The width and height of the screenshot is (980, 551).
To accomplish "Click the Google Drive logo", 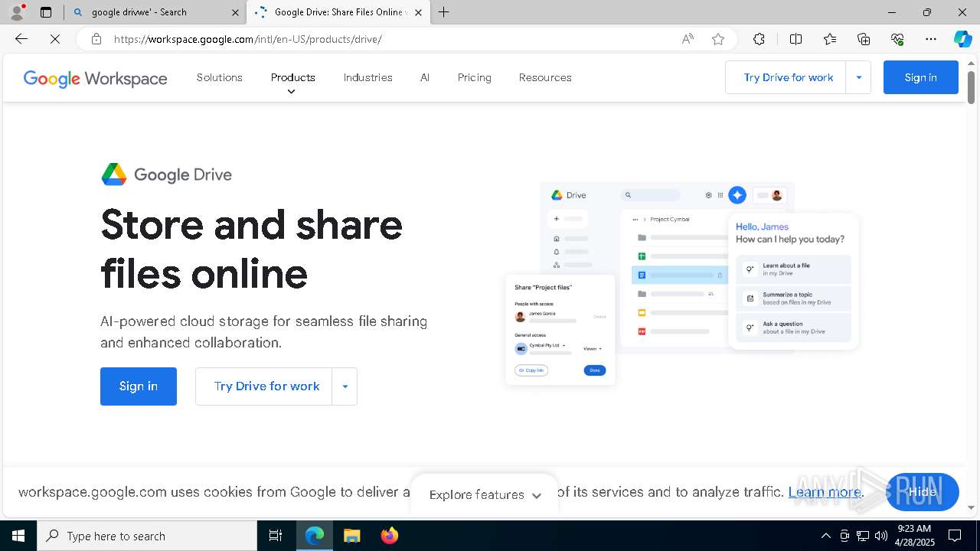I will [x=166, y=174].
